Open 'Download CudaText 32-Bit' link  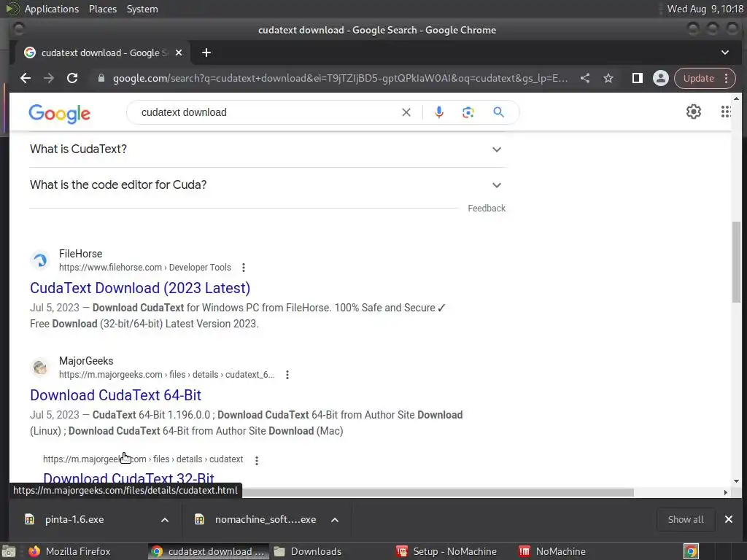click(128, 478)
